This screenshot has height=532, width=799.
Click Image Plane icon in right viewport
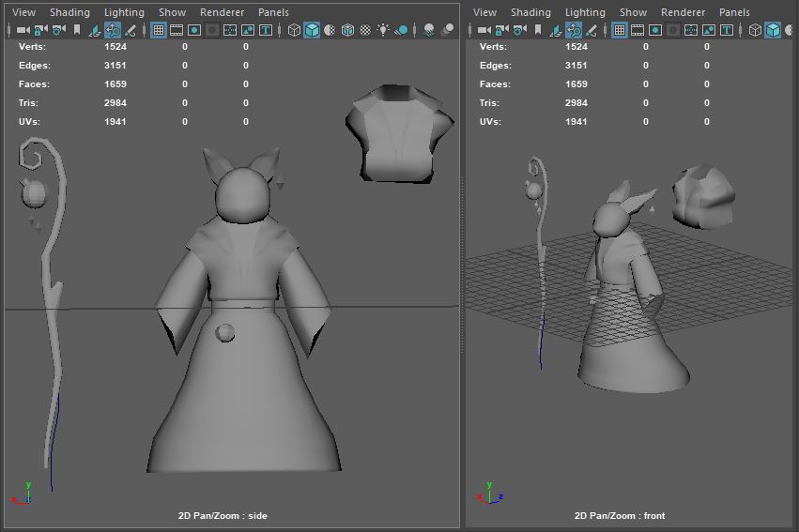pyautogui.click(x=555, y=30)
